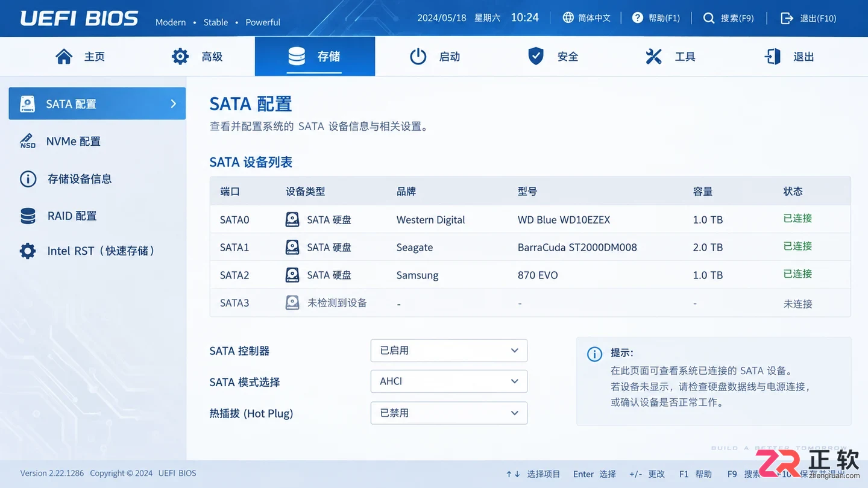The image size is (868, 488).
Task: Click the gear icon beside Intel RST
Action: coord(28,251)
